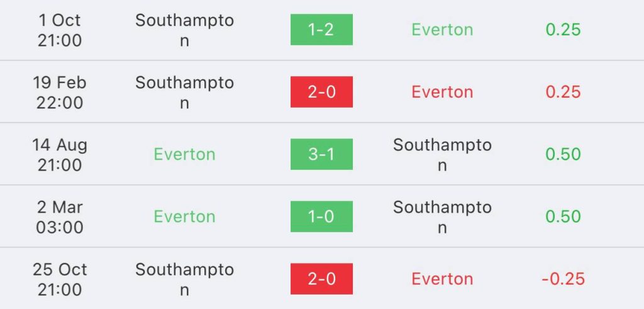Select the red 0.25 handicap for 19 Feb

(563, 92)
